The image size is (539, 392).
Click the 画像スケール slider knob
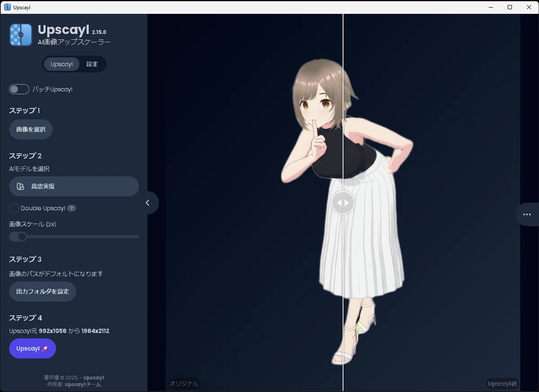[22, 237]
